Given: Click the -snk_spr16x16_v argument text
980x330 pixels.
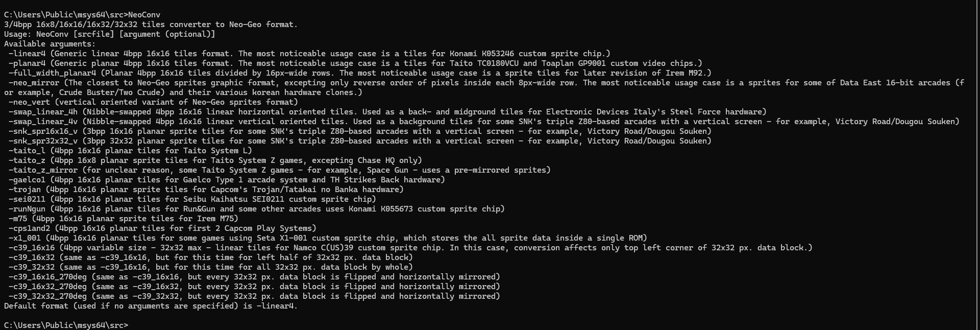Looking at the screenshot, I should click(x=43, y=131).
